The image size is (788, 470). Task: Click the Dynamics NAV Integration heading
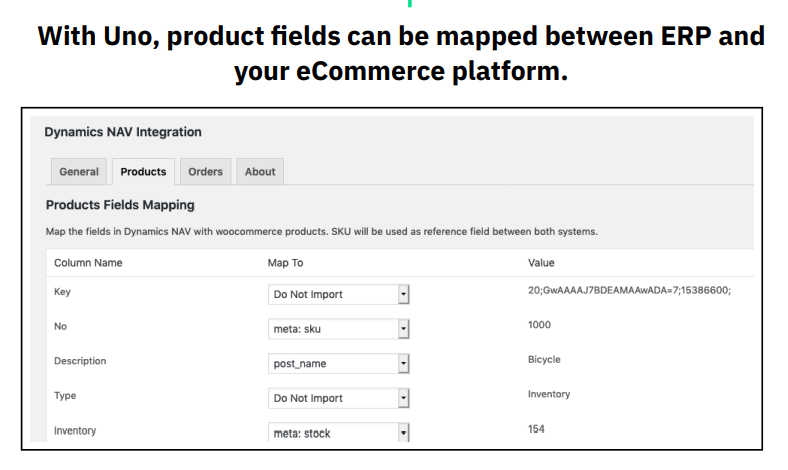[x=123, y=132]
